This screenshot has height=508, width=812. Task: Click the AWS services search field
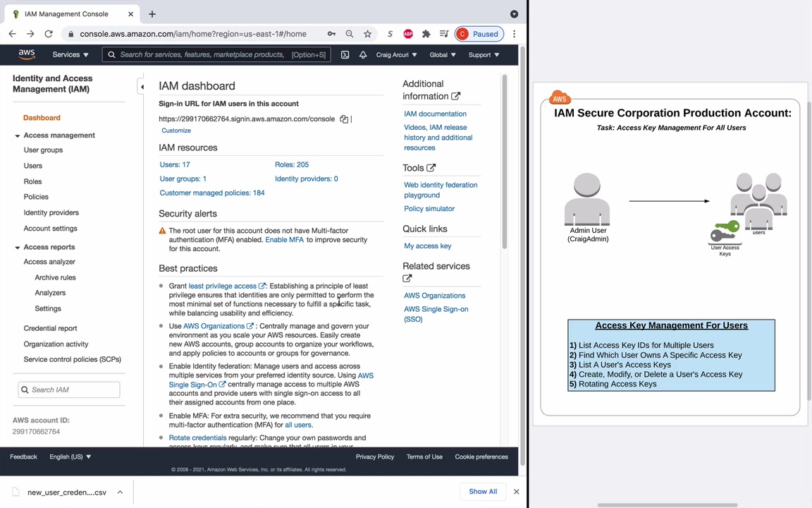(216, 54)
